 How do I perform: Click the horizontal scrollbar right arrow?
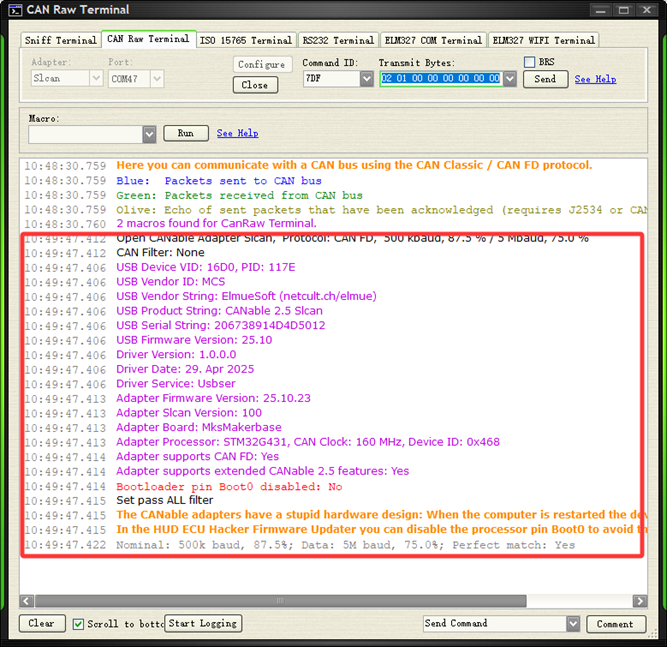tap(640, 601)
